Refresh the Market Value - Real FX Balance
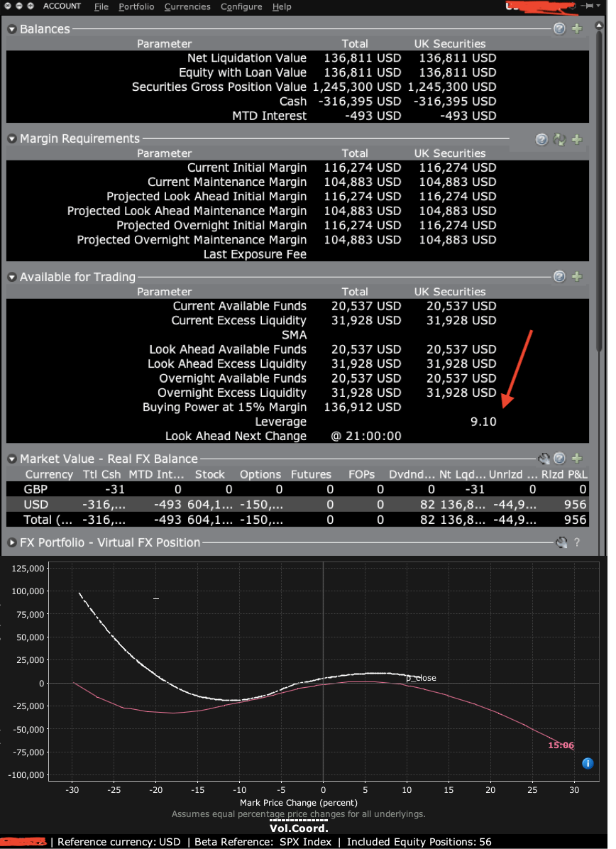 point(544,459)
